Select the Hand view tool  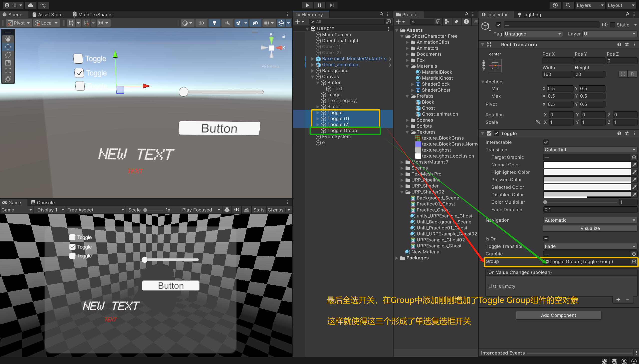coord(8,39)
